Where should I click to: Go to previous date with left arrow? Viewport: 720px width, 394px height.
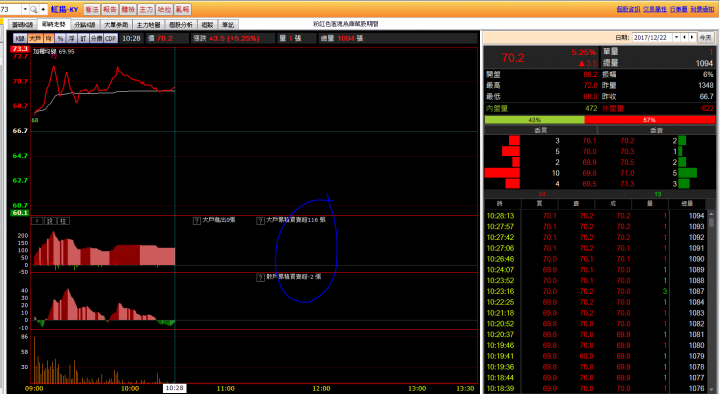(685, 38)
